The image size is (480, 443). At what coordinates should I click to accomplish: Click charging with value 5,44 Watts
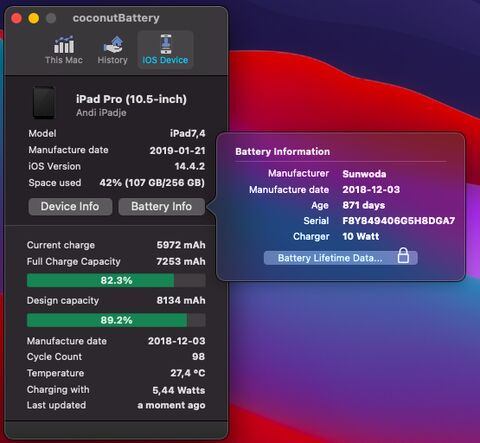point(179,390)
